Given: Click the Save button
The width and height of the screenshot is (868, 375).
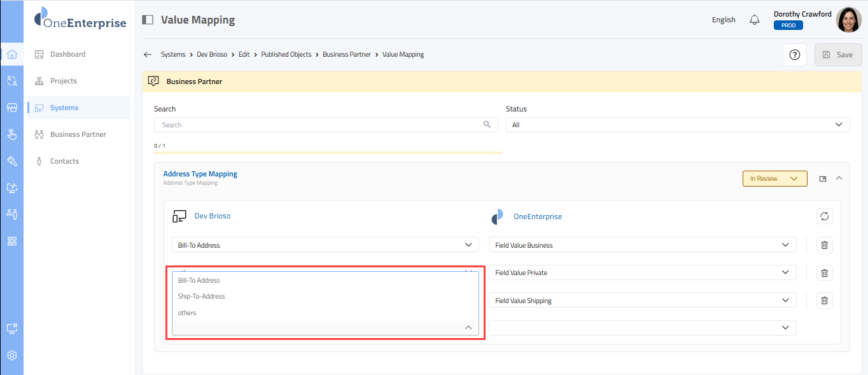Looking at the screenshot, I should click(x=837, y=55).
